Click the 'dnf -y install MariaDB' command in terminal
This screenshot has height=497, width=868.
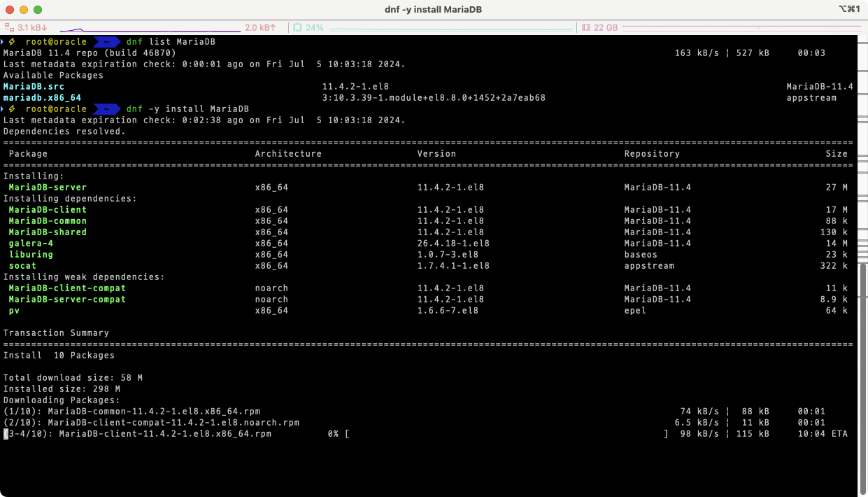[x=187, y=109]
